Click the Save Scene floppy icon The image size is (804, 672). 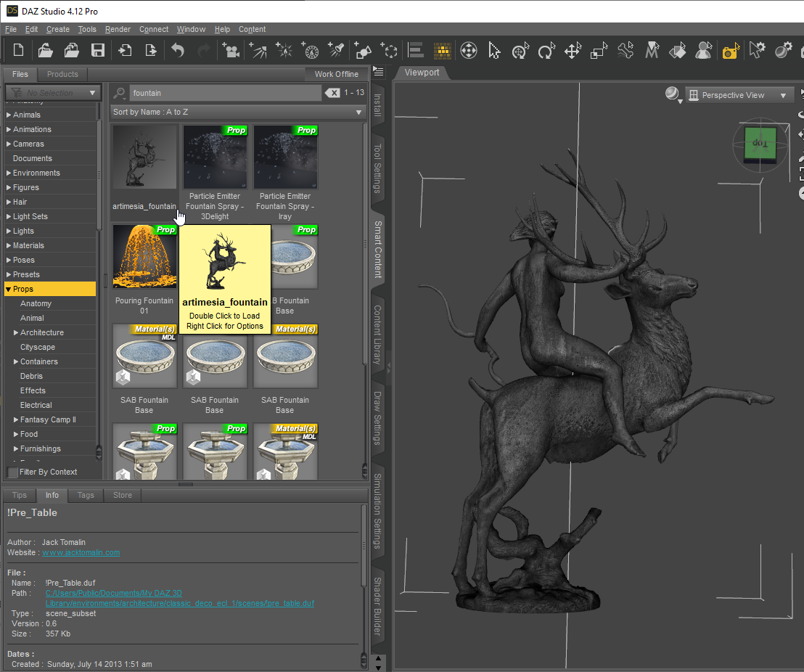[97, 51]
